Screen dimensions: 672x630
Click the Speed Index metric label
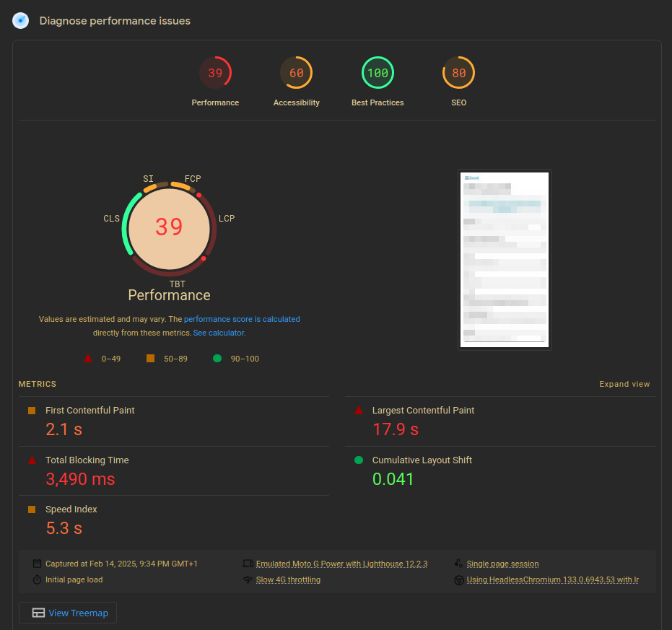pyautogui.click(x=71, y=509)
